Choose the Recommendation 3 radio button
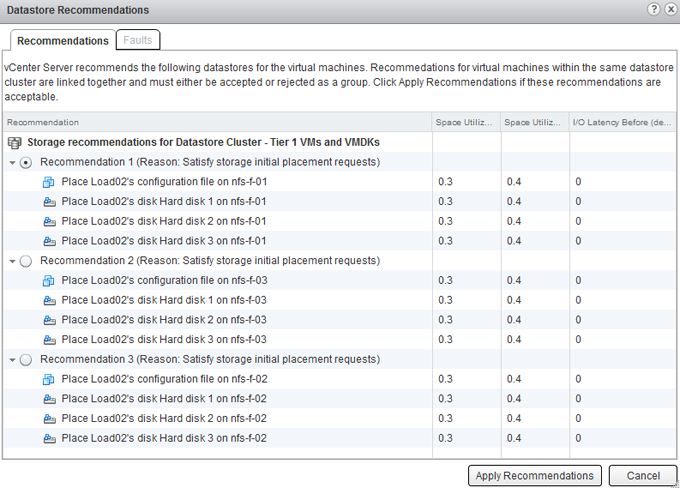This screenshot has height=488, width=680. point(26,359)
